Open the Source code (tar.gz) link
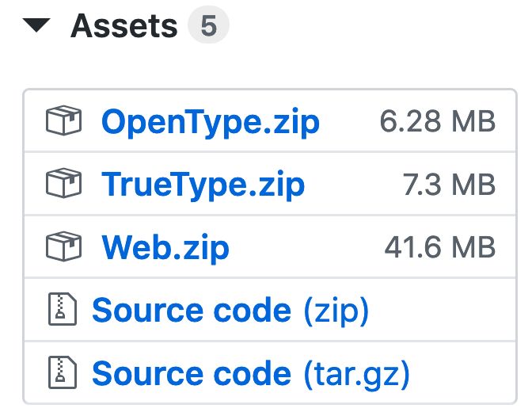 click(251, 373)
